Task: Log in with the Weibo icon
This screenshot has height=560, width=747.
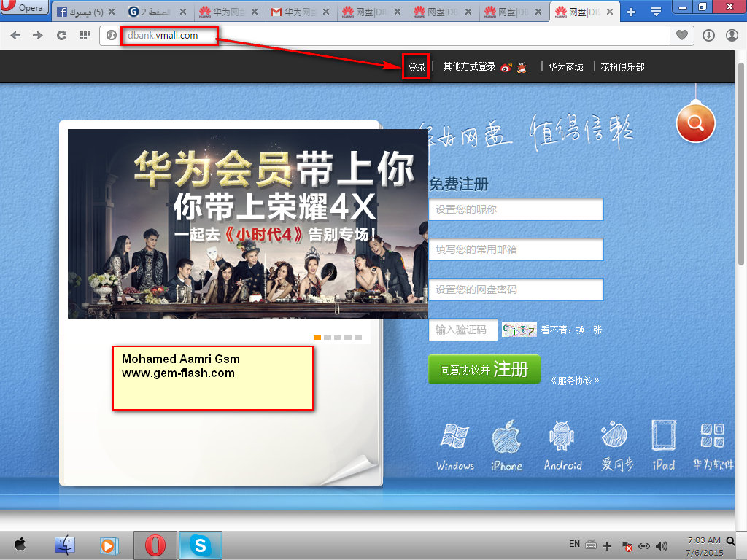Action: pos(506,68)
